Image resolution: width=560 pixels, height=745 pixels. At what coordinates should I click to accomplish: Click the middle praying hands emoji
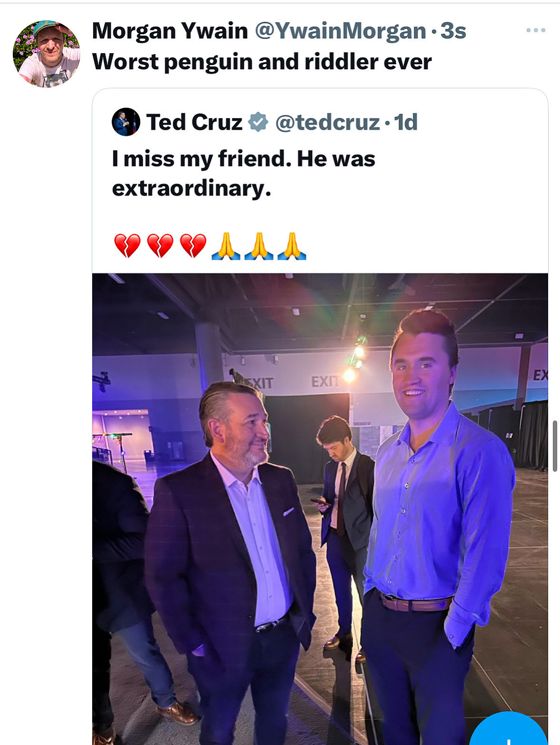click(259, 246)
